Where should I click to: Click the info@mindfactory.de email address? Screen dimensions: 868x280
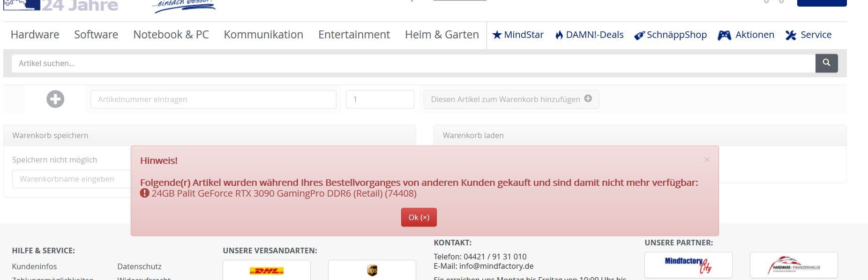(496, 266)
